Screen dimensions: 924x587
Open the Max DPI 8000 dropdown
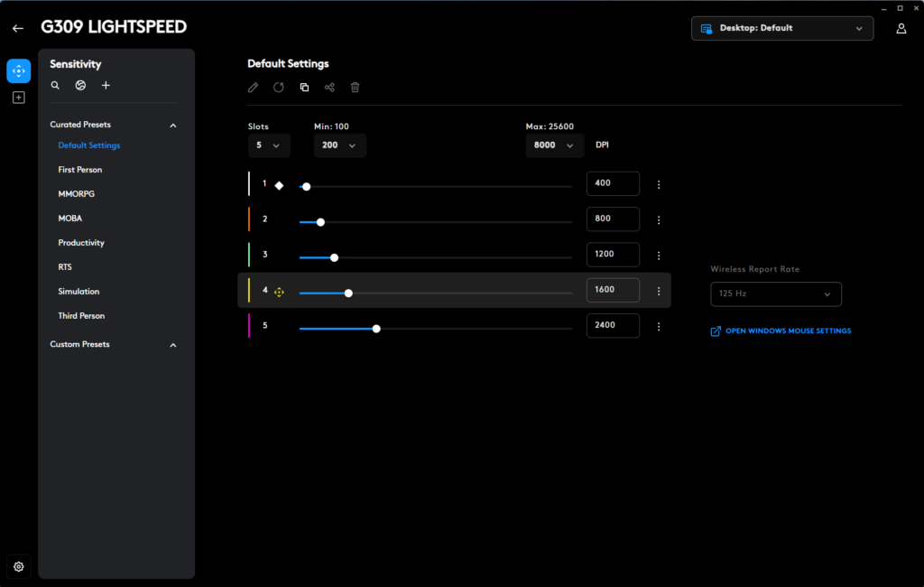(x=555, y=145)
